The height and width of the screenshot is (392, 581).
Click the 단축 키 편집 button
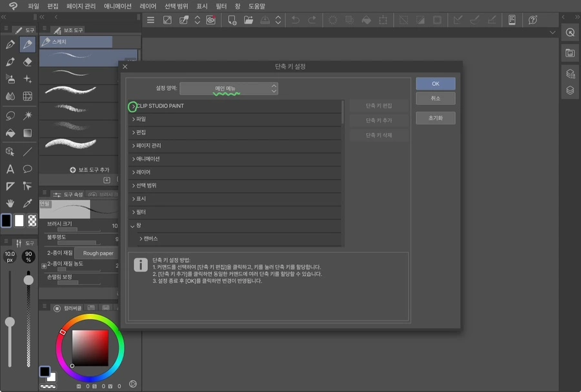(x=379, y=106)
